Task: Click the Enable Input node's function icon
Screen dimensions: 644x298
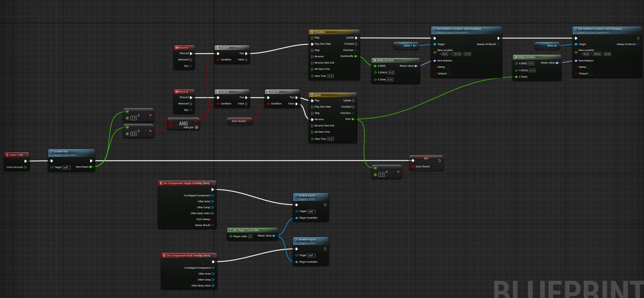Action: click(296, 196)
